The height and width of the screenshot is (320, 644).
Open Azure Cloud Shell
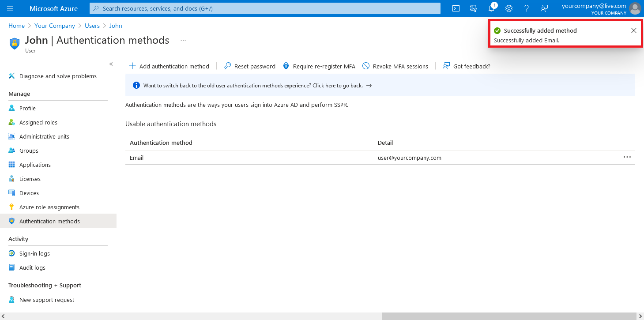click(456, 8)
